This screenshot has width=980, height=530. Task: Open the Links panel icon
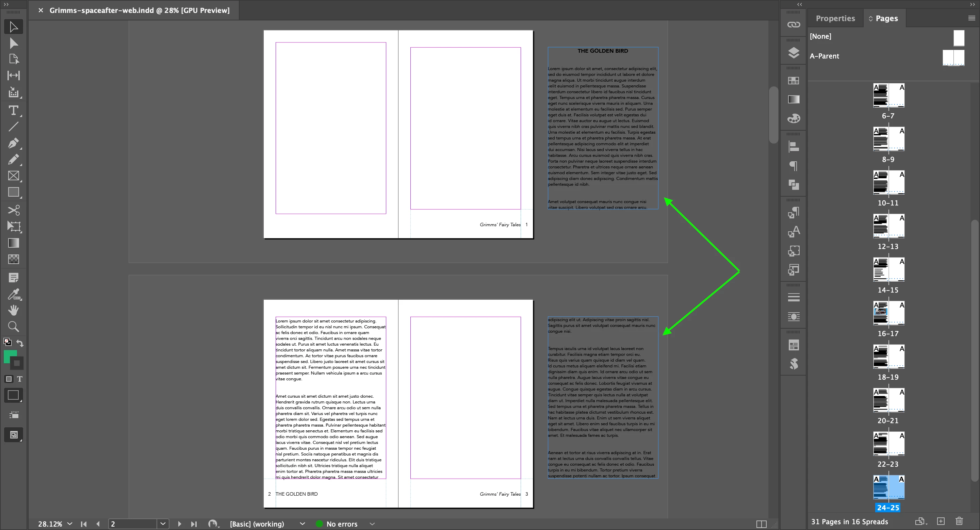pyautogui.click(x=793, y=25)
